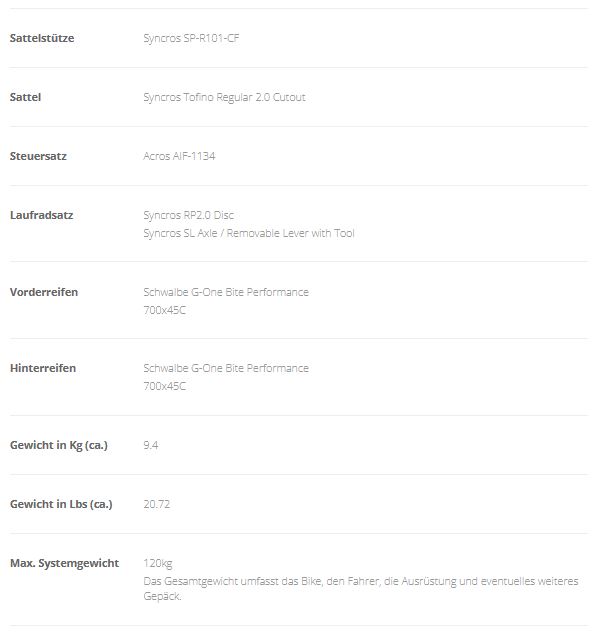Click rear tire Schwalbe G-One Bite Performance text
593x641 pixels.
click(226, 368)
